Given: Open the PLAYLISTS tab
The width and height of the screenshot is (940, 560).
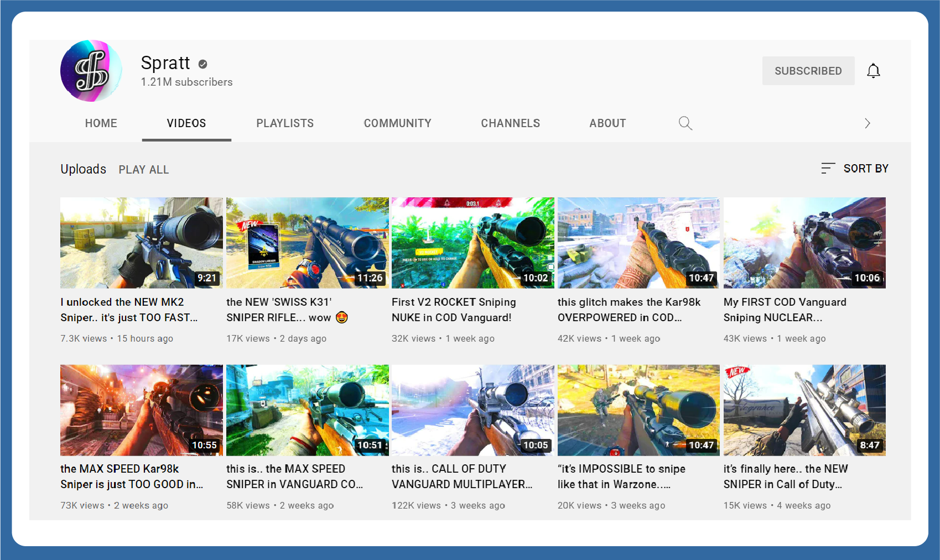Looking at the screenshot, I should 285,123.
